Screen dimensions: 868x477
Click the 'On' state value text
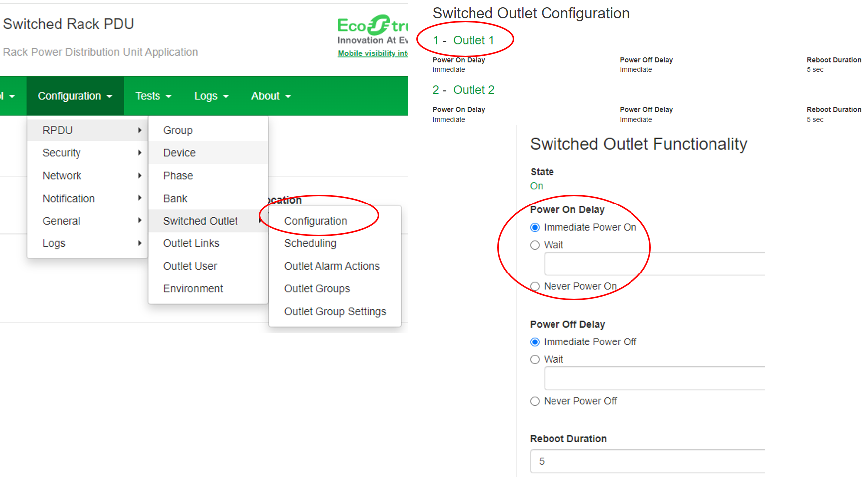point(537,186)
